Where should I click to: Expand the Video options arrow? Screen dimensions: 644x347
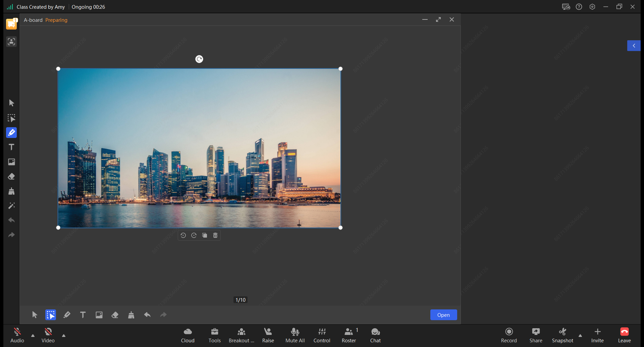(x=64, y=336)
